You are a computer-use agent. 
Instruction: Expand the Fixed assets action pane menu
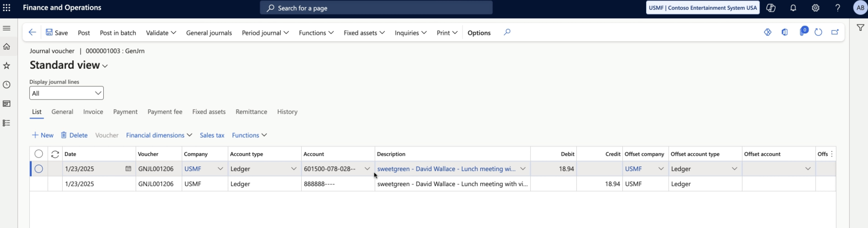coord(364,33)
